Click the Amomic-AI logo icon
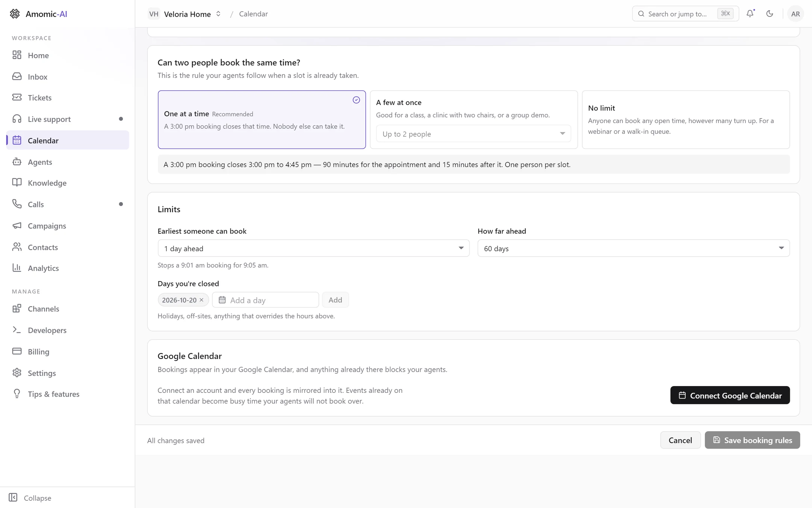Image resolution: width=812 pixels, height=508 pixels. pyautogui.click(x=15, y=14)
